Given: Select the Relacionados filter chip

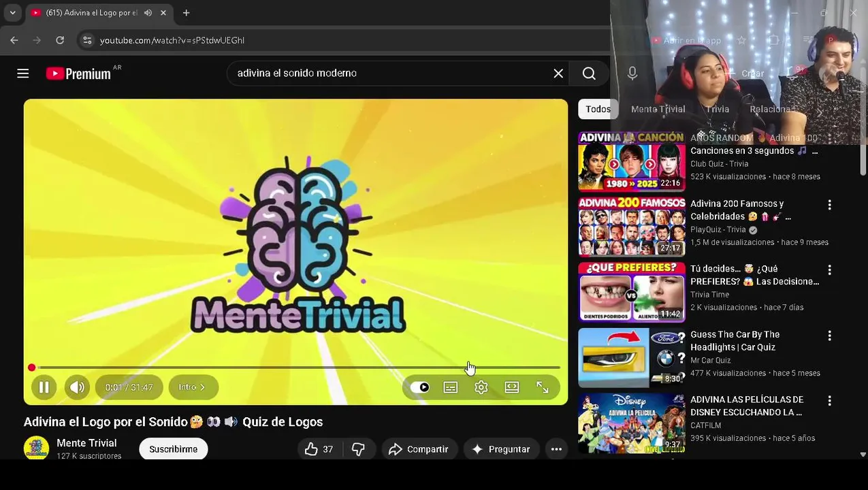Looking at the screenshot, I should tap(770, 109).
